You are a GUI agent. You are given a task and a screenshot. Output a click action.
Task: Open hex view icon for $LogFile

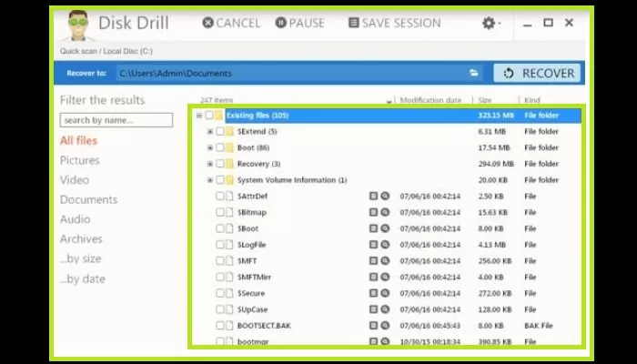[373, 245]
